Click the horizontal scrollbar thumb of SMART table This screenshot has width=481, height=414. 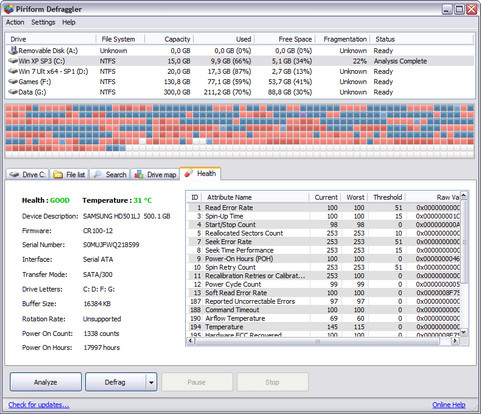tap(317, 341)
